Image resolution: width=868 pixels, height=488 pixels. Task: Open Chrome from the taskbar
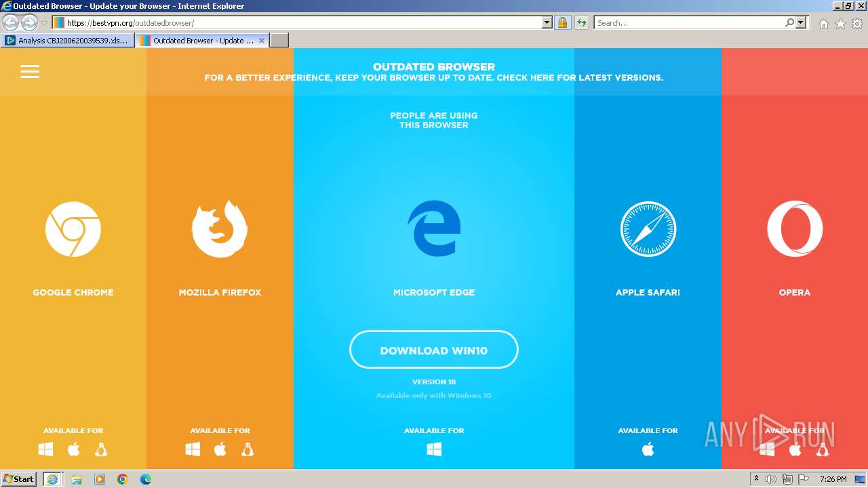point(122,479)
